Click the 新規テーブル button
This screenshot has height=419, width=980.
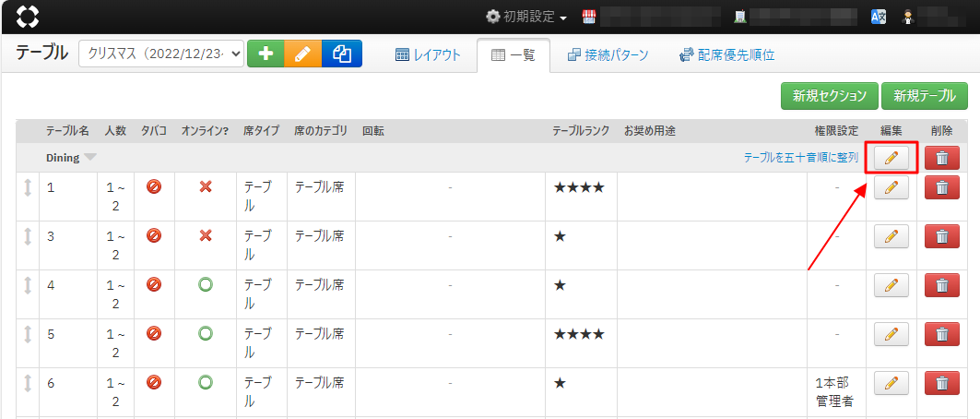click(x=924, y=96)
